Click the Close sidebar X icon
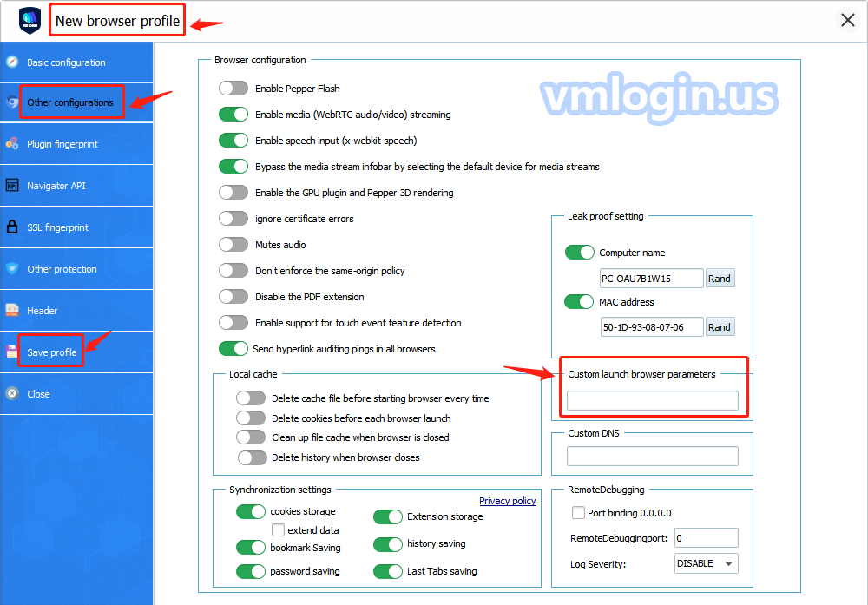The image size is (868, 605). pyautogui.click(x=12, y=394)
